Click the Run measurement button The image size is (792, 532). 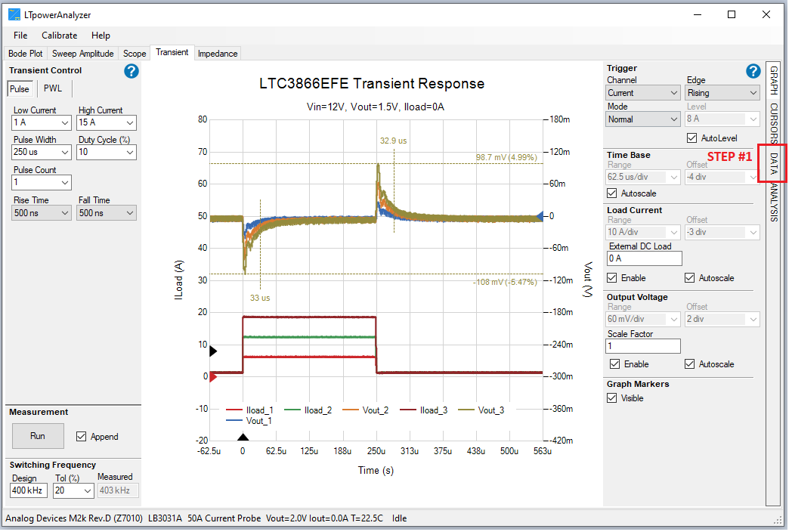tap(38, 435)
